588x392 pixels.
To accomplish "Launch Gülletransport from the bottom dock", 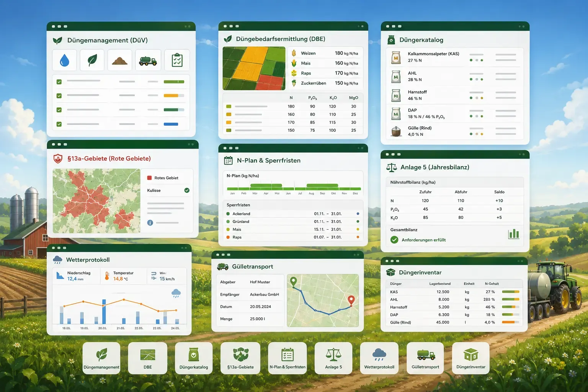I will point(425,358).
